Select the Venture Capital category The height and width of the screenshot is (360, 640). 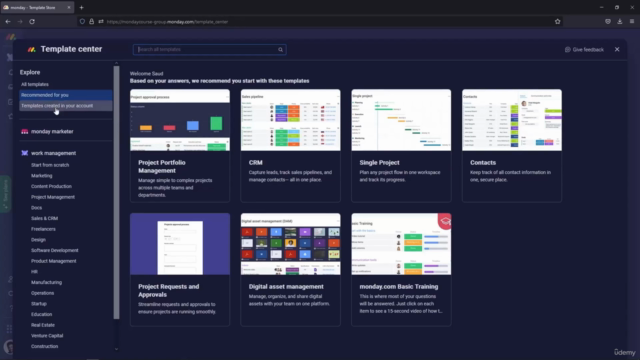coord(47,336)
